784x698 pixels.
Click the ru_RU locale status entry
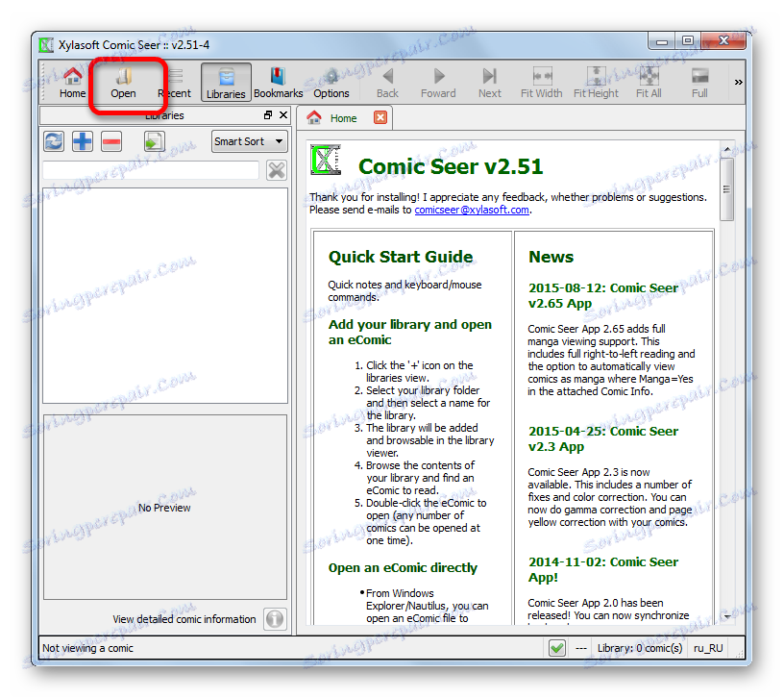pyautogui.click(x=708, y=648)
